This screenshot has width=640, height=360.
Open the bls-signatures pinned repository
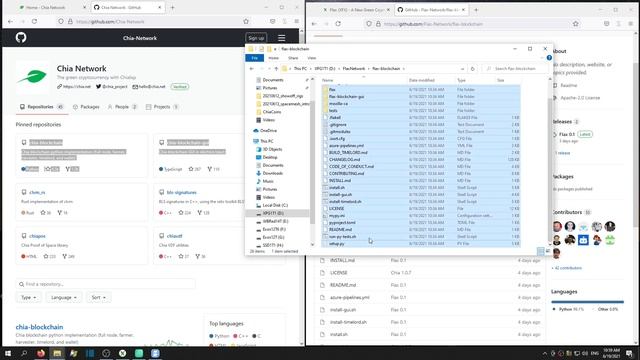tap(182, 192)
